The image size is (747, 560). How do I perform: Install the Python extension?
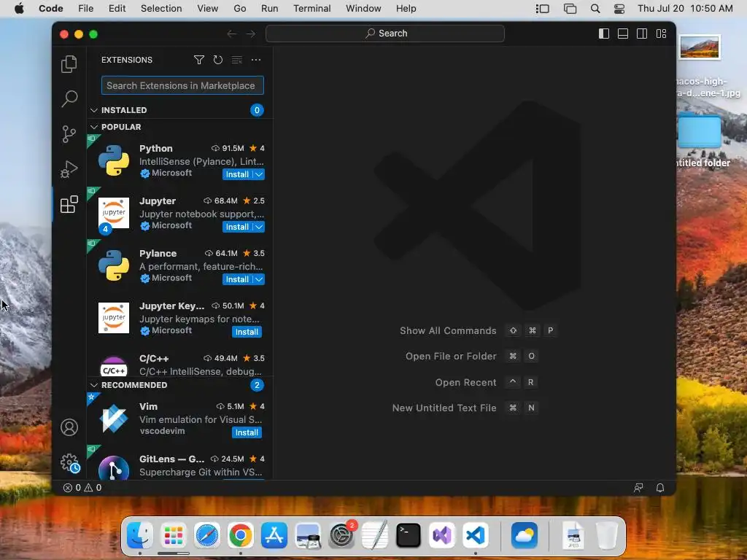237,174
